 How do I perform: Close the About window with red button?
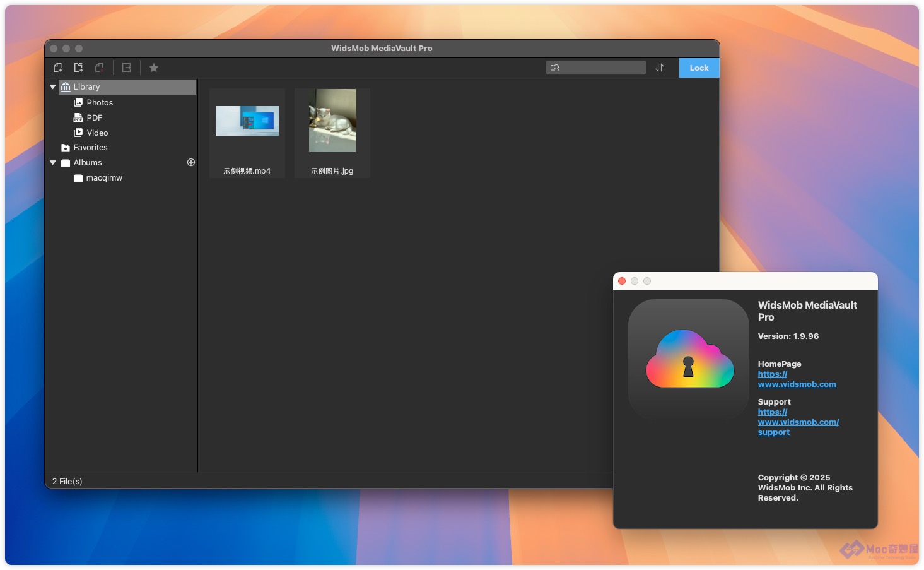(622, 281)
